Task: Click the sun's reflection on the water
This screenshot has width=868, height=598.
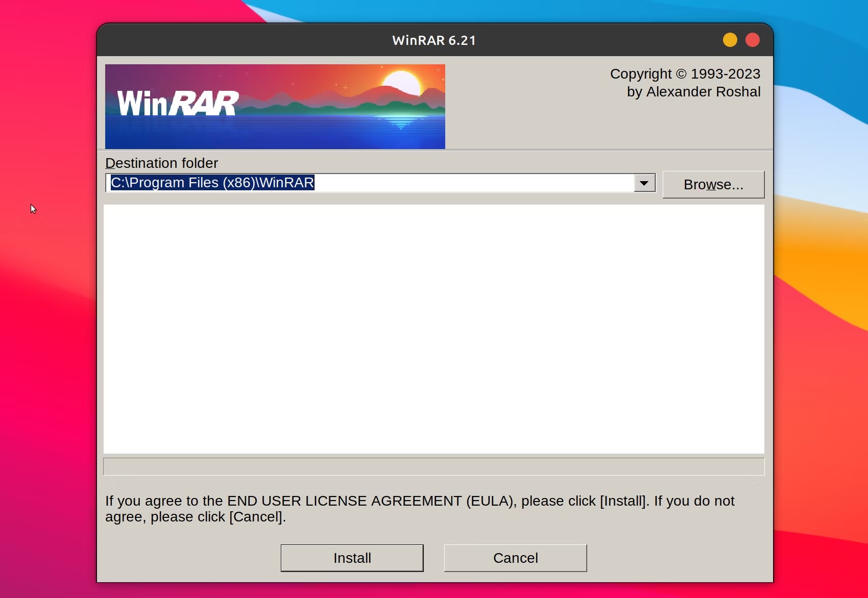Action: pos(401,122)
